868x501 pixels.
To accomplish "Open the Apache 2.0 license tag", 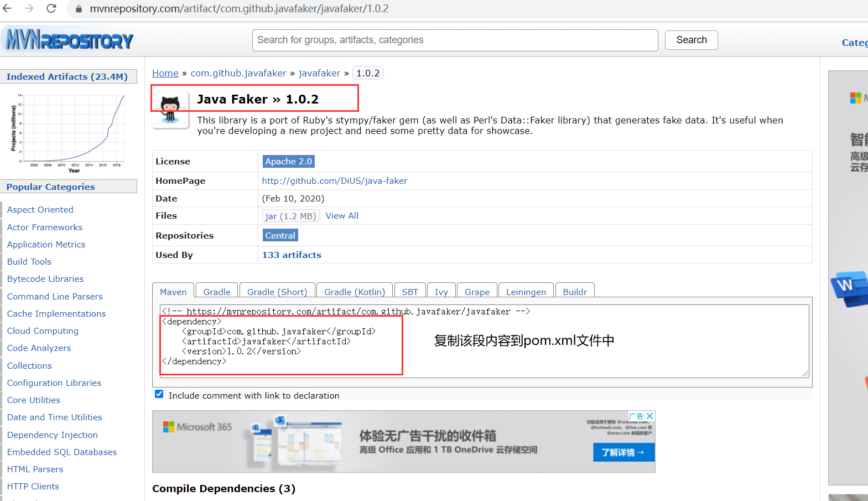I will 289,161.
